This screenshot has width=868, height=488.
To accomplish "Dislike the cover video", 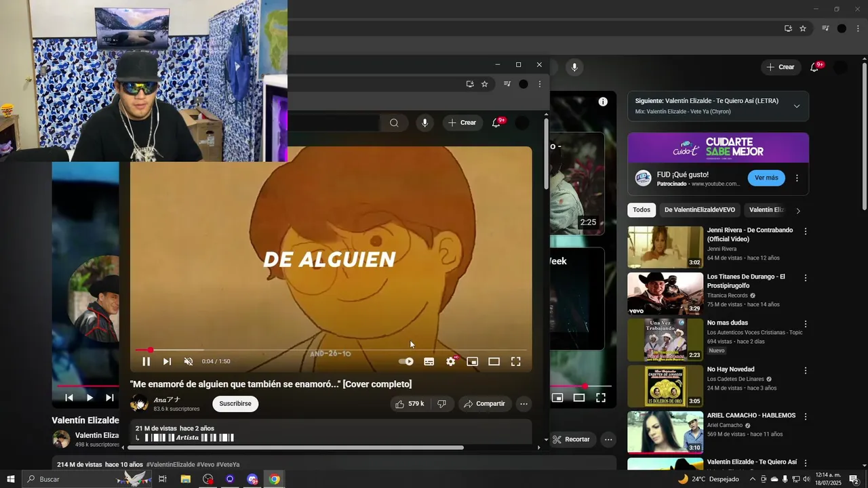I will 441,404.
